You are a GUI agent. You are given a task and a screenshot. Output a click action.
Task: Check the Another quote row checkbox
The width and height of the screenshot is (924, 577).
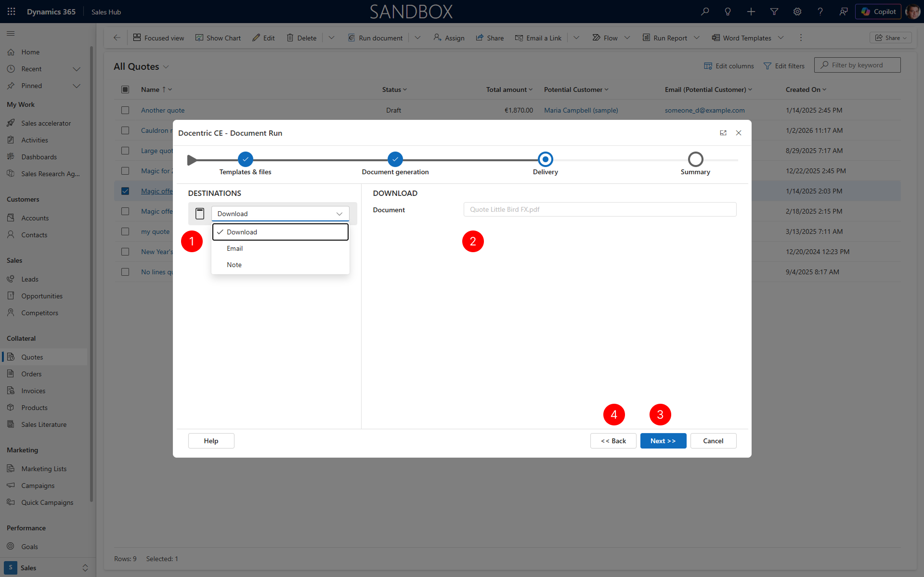(x=125, y=110)
